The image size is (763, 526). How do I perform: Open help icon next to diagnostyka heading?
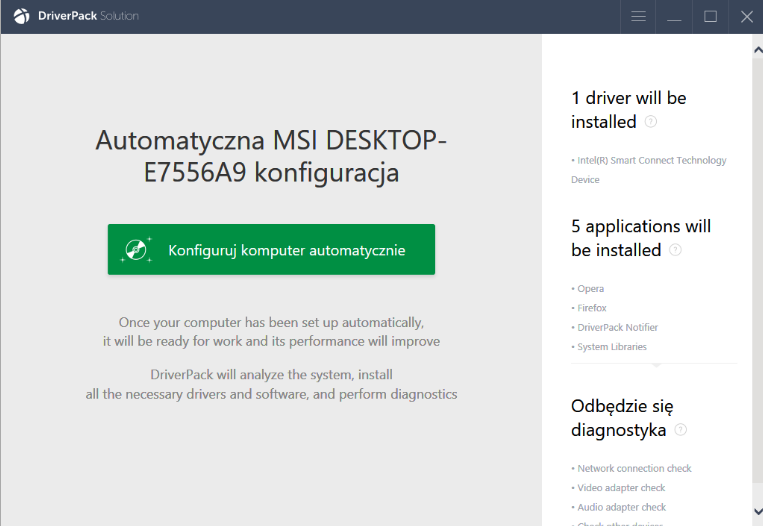point(681,430)
